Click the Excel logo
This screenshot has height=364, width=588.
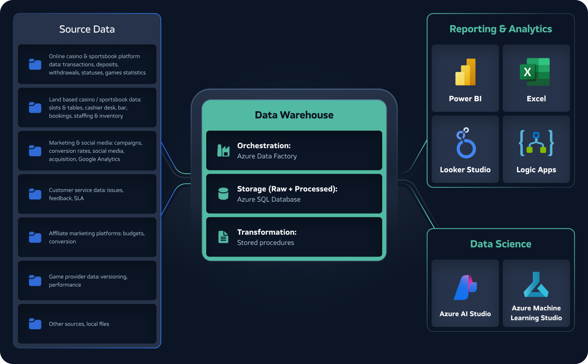[x=535, y=72]
